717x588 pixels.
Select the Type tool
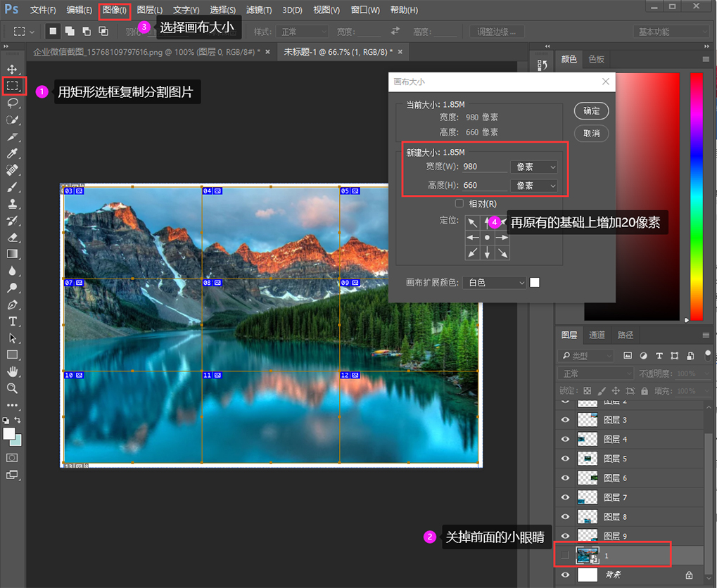click(x=12, y=321)
